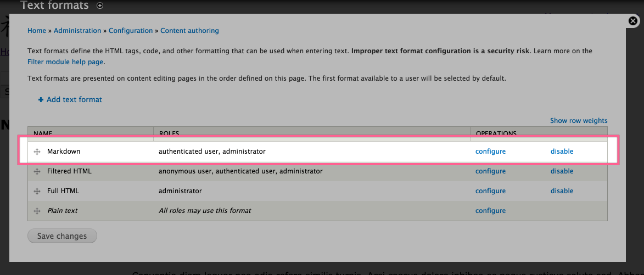This screenshot has width=644, height=275.
Task: Disable the Filtered HTML format
Action: tap(562, 171)
